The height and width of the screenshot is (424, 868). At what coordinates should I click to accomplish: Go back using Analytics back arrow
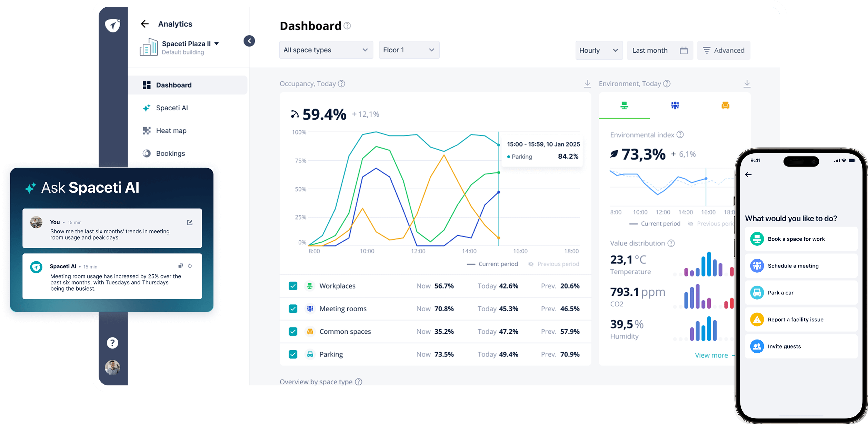point(145,24)
